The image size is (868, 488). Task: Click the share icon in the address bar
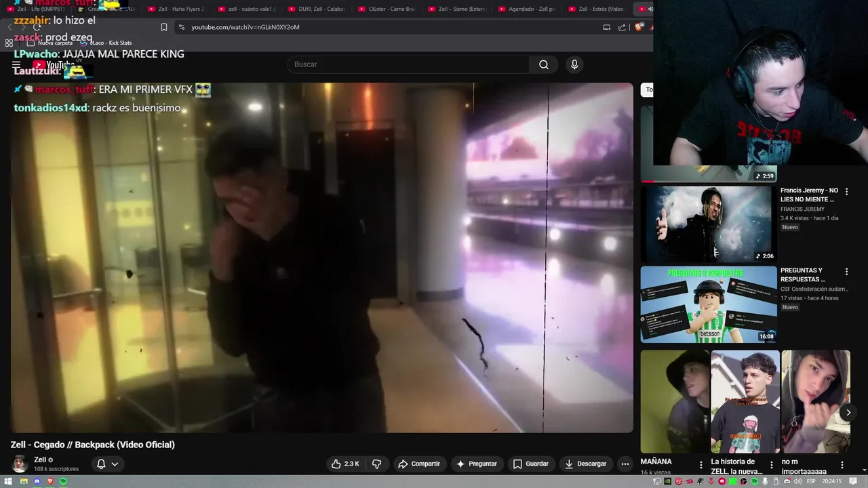[622, 27]
